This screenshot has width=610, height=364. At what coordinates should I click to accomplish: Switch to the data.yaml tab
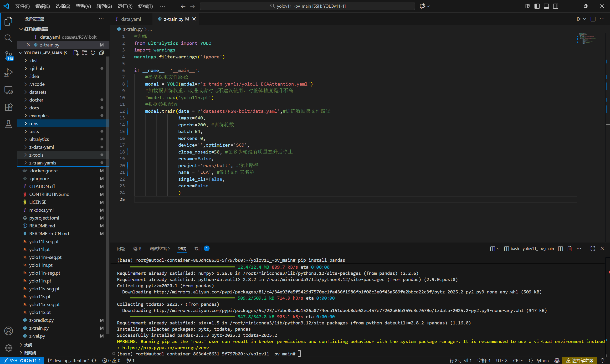click(x=131, y=19)
